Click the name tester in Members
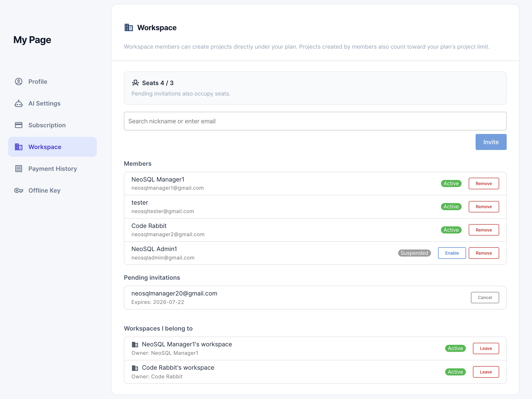This screenshot has width=532, height=399. pos(140,203)
